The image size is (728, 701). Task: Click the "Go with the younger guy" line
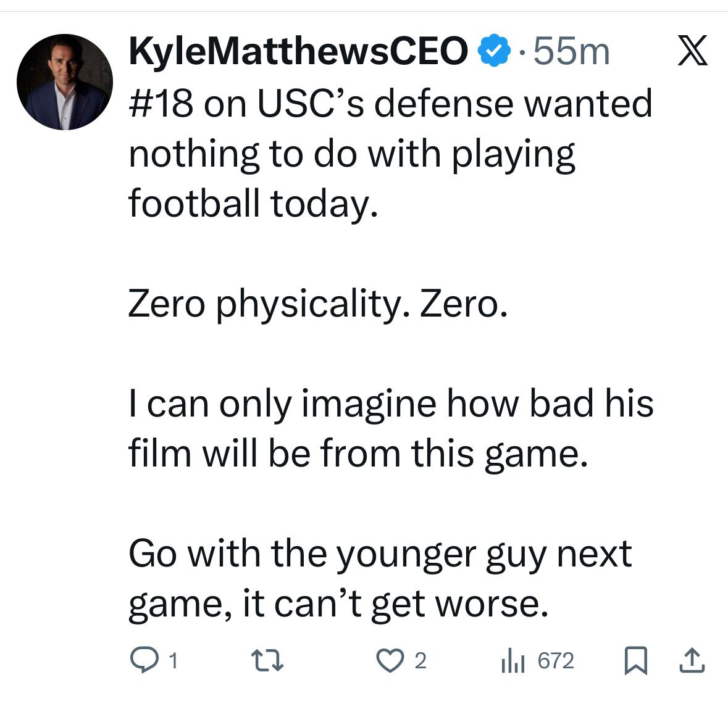380,552
